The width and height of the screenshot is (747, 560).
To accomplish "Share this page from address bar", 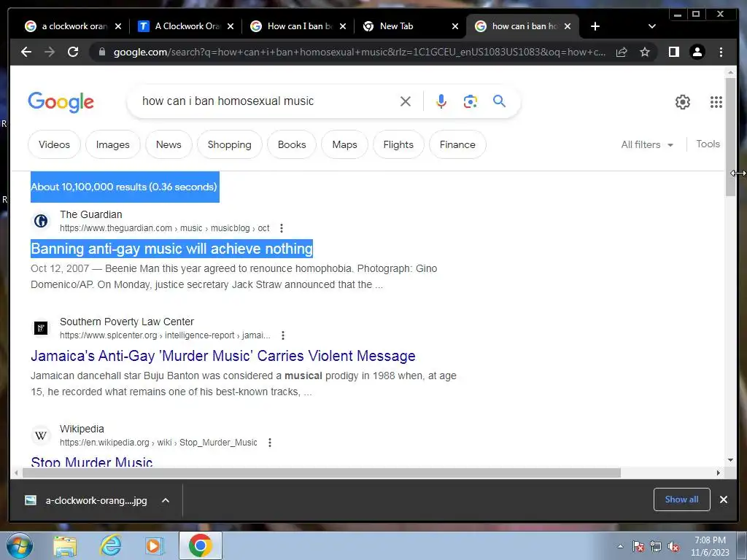I will [x=622, y=52].
